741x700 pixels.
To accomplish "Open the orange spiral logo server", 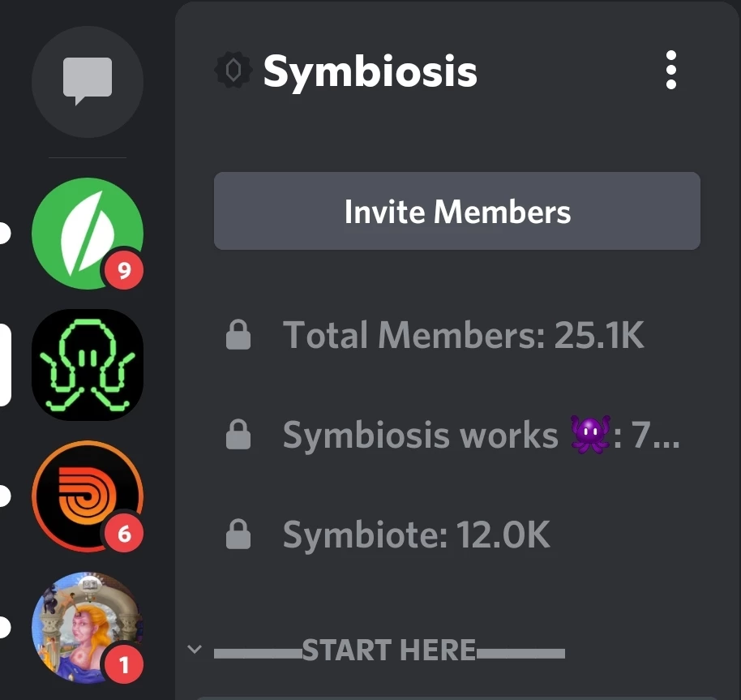I will tap(88, 496).
